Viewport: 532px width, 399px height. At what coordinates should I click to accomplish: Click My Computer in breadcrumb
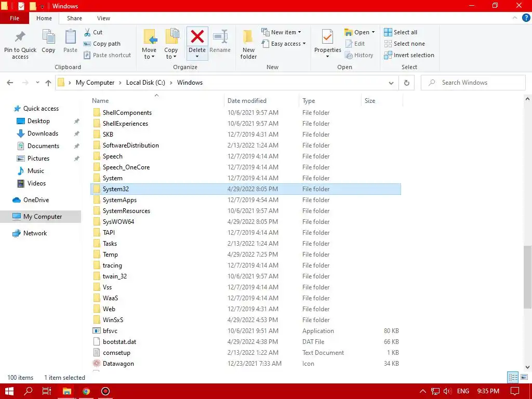click(95, 83)
